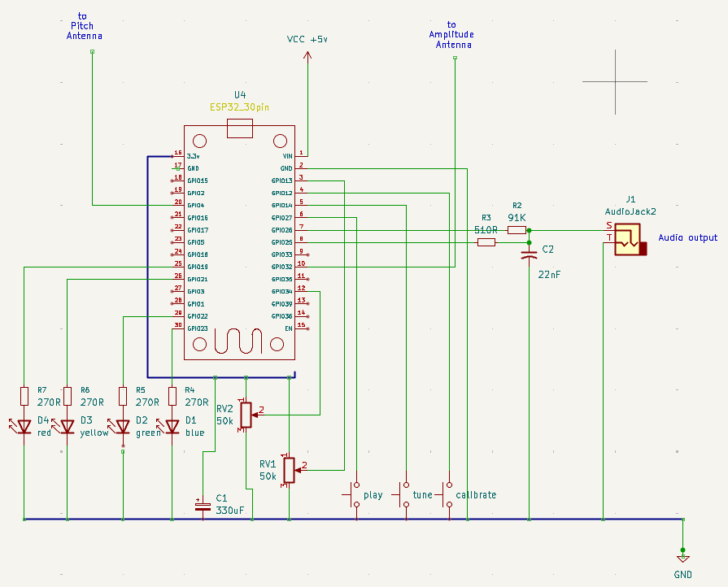Screen dimensions: 728x587
Task: Click the 22nF capacitor value
Action: [549, 275]
